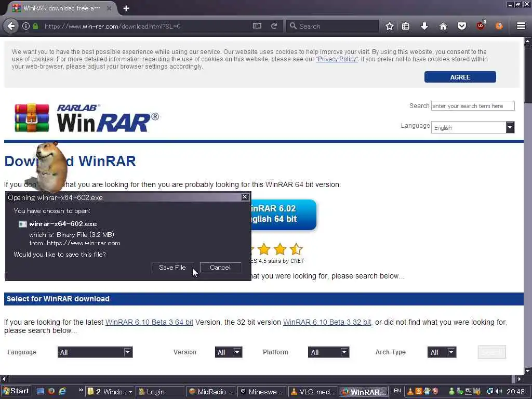Click the EN language bar indicator
The width and height of the screenshot is (532, 399).
pyautogui.click(x=397, y=391)
